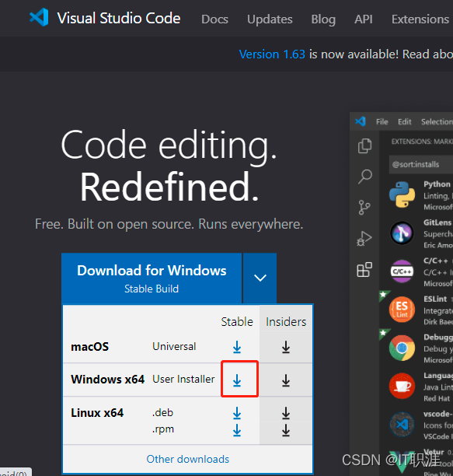Click the '.rpm' package label
Viewport: 453px width, 476px height.
pyautogui.click(x=163, y=429)
